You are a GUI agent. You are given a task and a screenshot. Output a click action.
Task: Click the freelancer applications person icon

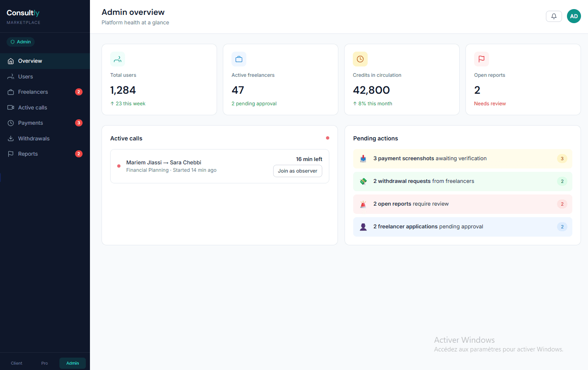[363, 227]
